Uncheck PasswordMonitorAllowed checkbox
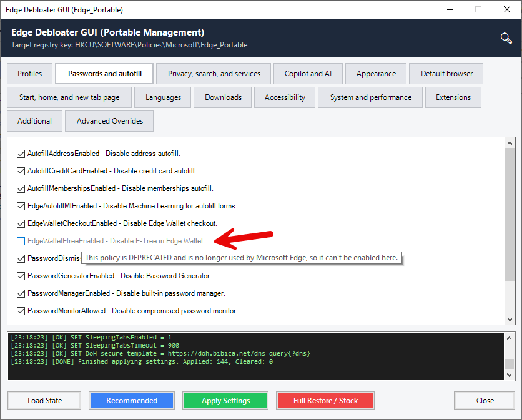 pos(21,311)
